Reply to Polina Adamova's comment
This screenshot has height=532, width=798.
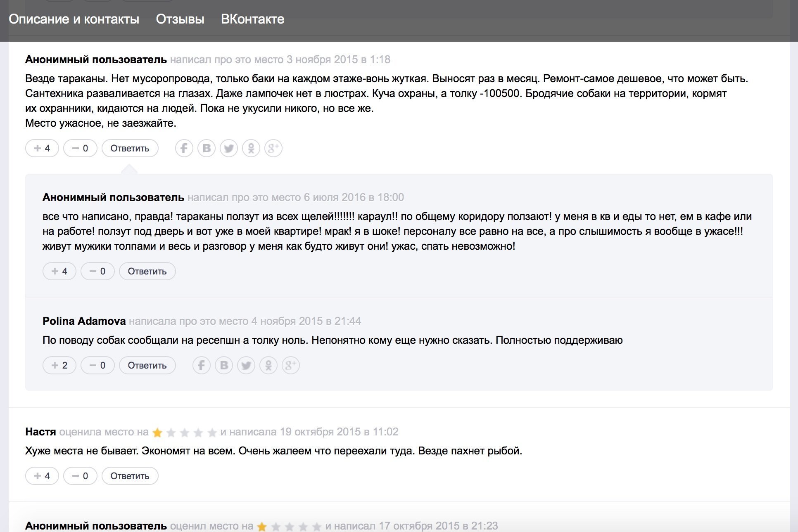(x=147, y=365)
